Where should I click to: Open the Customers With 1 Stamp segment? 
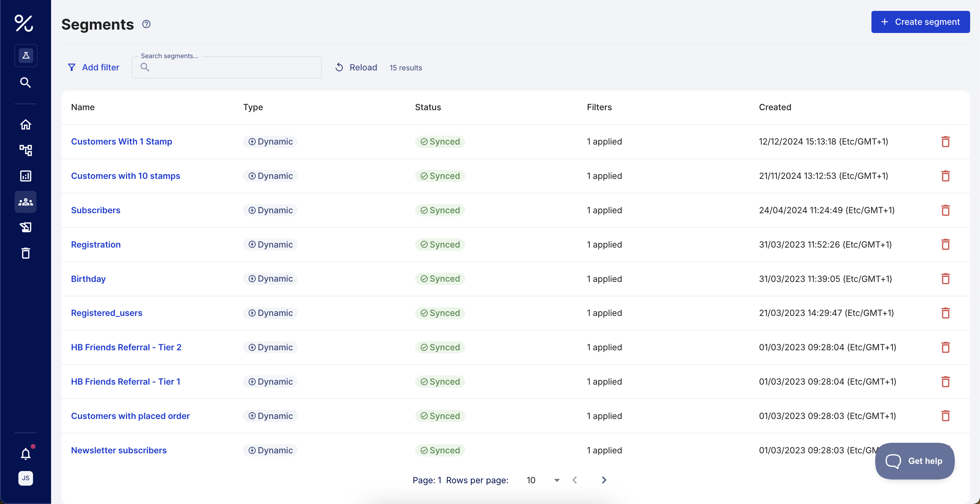121,141
